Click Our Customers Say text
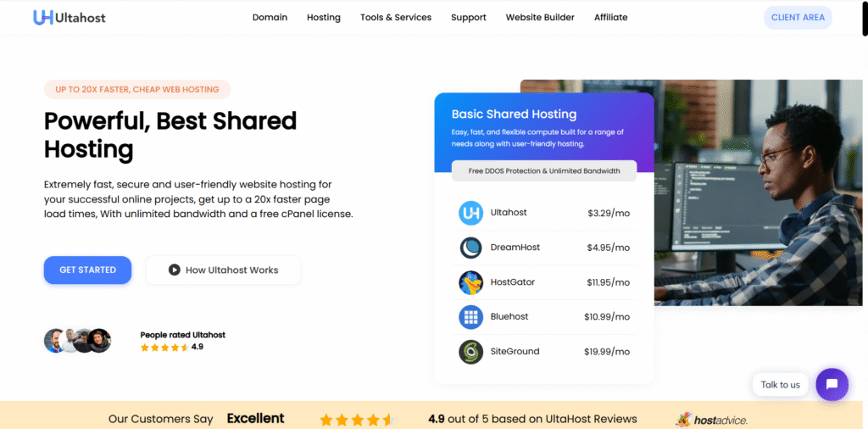This screenshot has width=868, height=429. (160, 419)
